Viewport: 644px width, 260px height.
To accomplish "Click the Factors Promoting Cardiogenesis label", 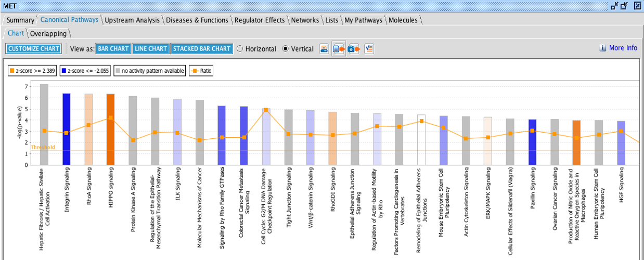I will pyautogui.click(x=400, y=212).
